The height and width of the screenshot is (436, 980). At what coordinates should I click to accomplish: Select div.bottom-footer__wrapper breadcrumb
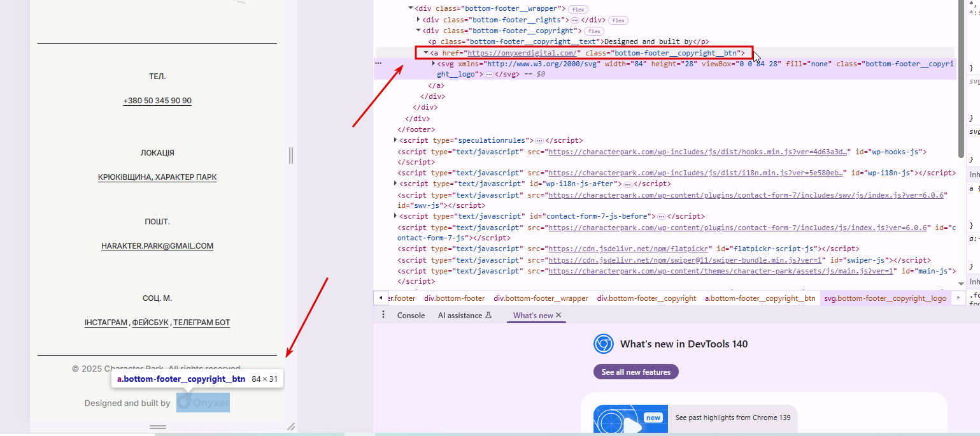point(541,298)
